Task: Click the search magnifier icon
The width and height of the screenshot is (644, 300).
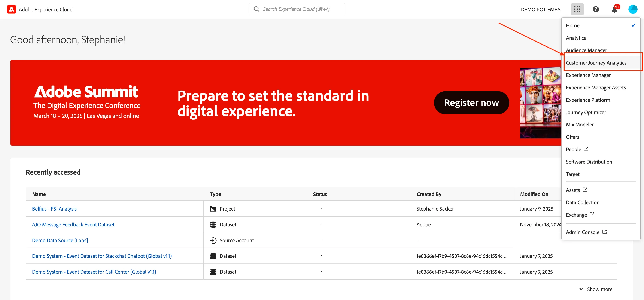Action: click(256, 9)
